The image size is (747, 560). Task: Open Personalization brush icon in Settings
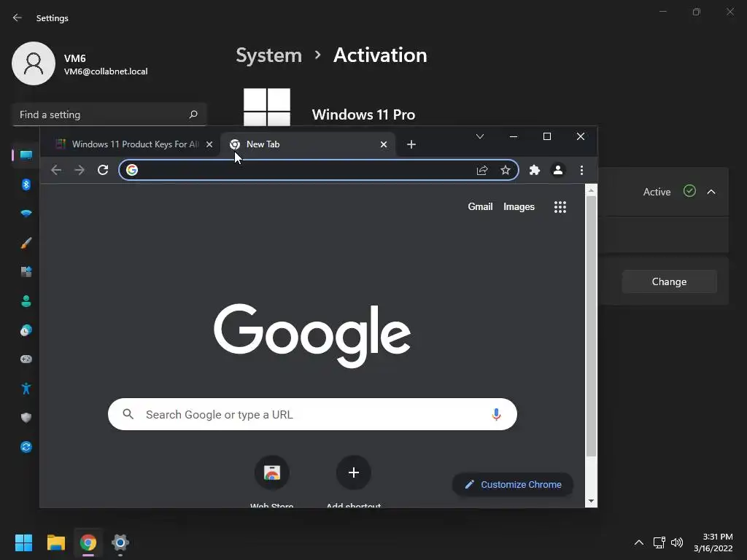[26, 243]
